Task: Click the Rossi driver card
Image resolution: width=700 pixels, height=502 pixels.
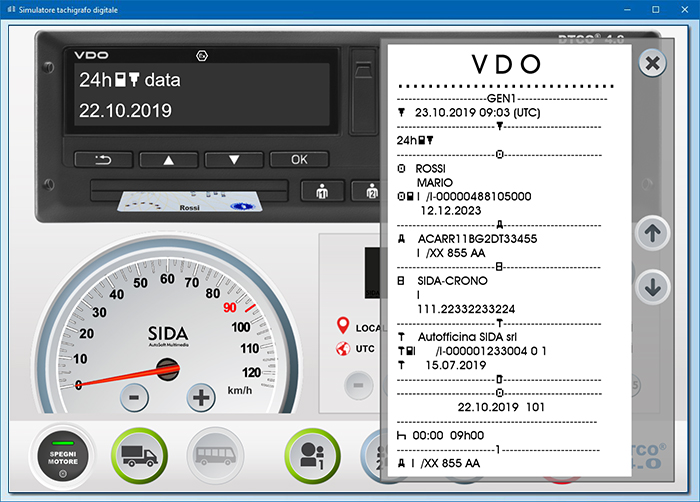Action: [x=189, y=201]
